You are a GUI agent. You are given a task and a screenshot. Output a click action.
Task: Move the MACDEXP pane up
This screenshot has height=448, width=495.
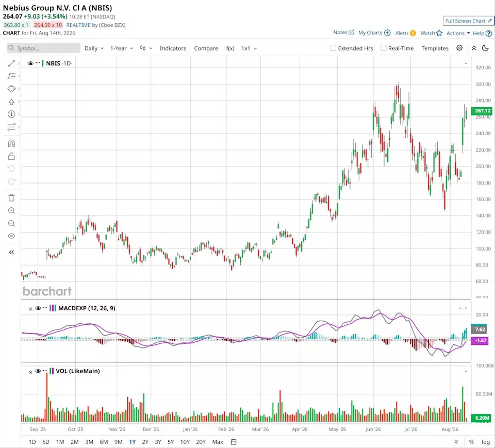(x=460, y=308)
